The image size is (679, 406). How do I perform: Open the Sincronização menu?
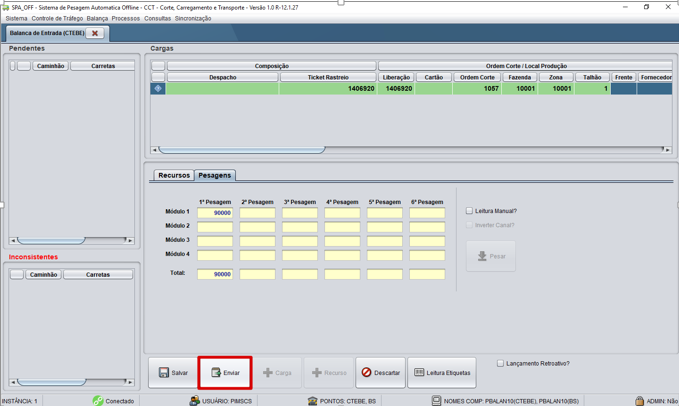pyautogui.click(x=193, y=19)
